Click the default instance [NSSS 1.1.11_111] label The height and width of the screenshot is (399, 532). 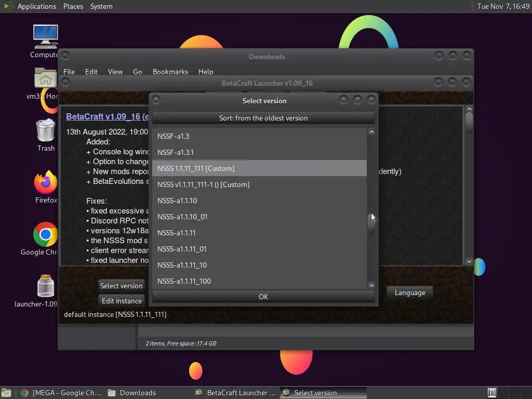pyautogui.click(x=115, y=314)
